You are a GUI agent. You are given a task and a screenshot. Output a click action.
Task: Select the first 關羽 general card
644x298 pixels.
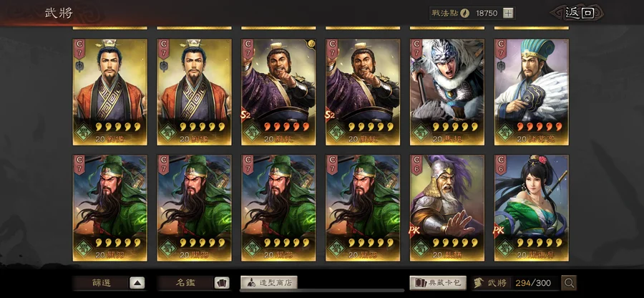109,208
